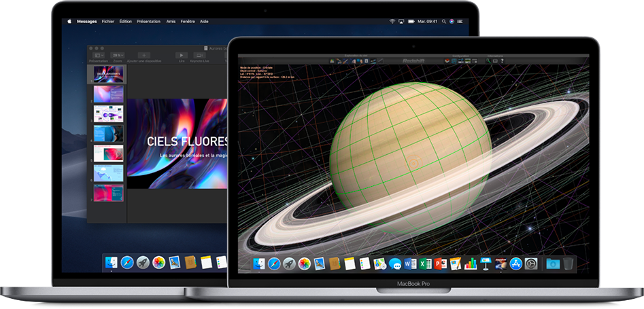Select slide 2 thumbnail in the Keynote navigator
The width and height of the screenshot is (644, 309).
108,94
